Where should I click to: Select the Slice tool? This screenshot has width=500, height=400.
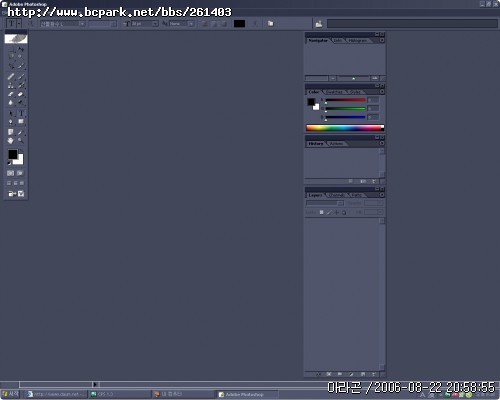[x=21, y=66]
